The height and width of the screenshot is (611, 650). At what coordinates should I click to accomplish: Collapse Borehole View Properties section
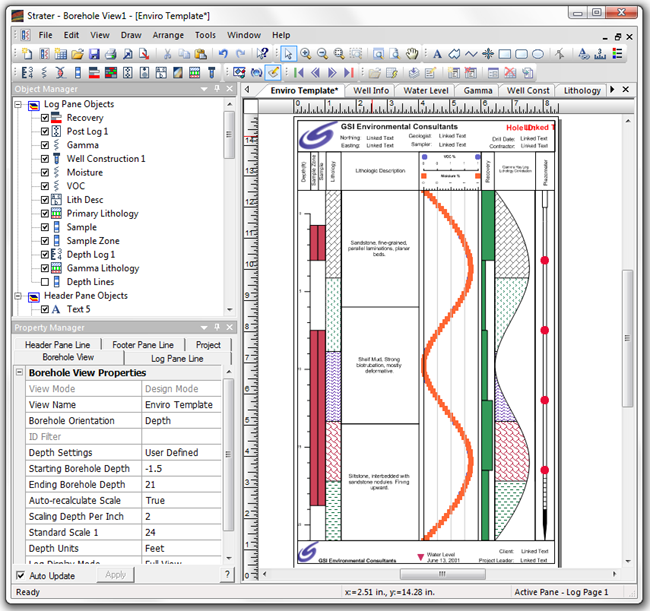pyautogui.click(x=20, y=373)
